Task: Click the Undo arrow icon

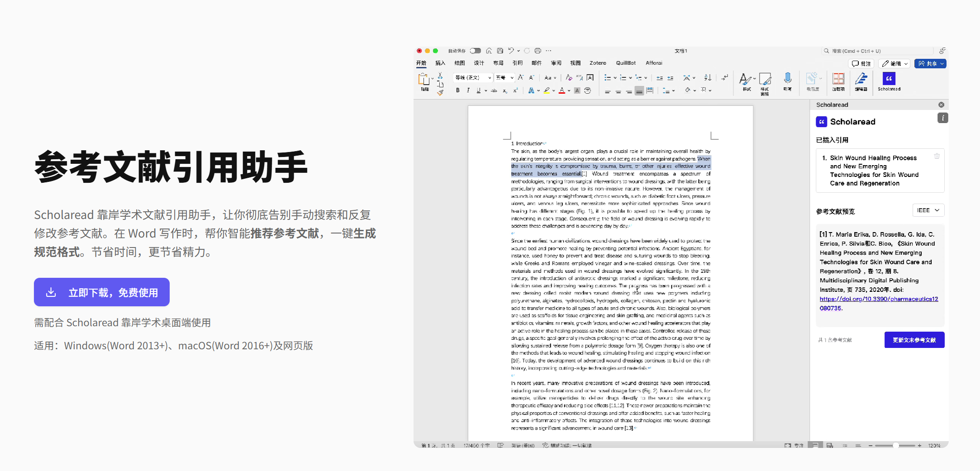Action: click(511, 51)
